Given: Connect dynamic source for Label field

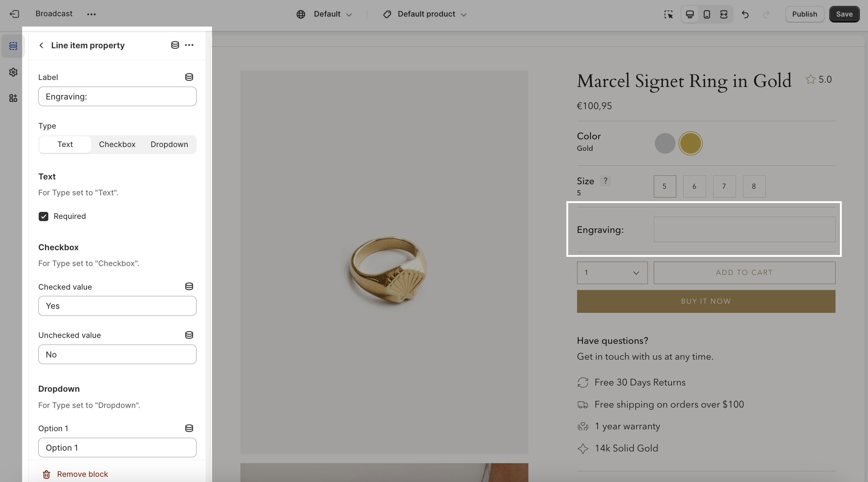Looking at the screenshot, I should [189, 77].
